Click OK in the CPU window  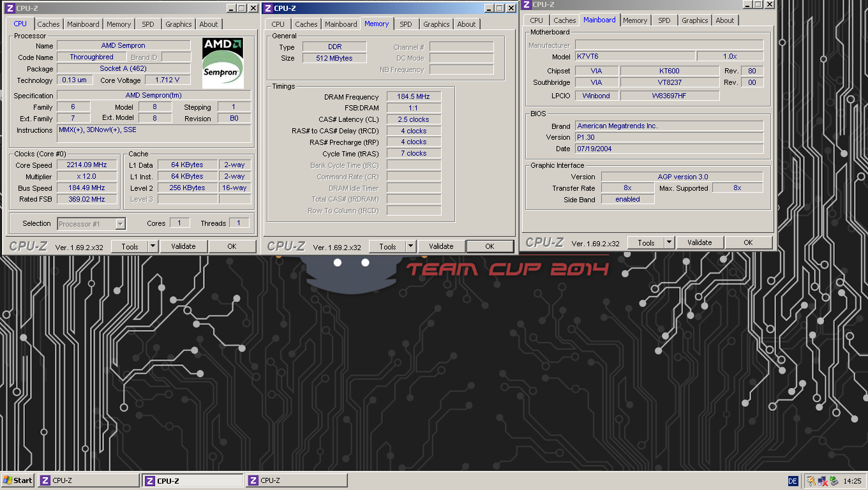pyautogui.click(x=232, y=246)
